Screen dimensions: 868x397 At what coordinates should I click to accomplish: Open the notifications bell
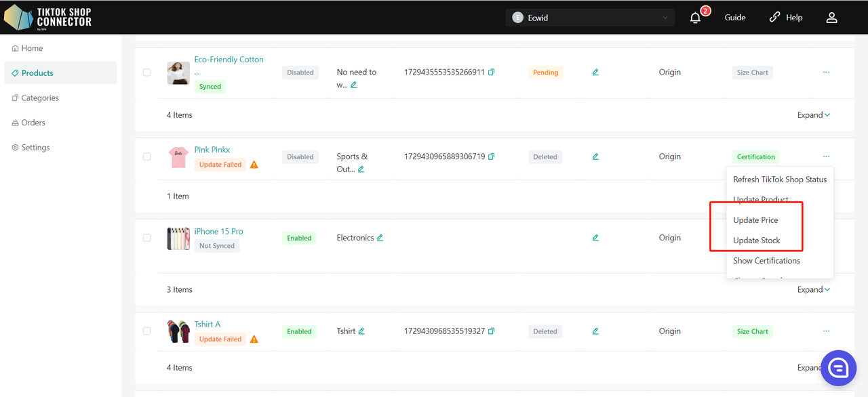point(695,18)
